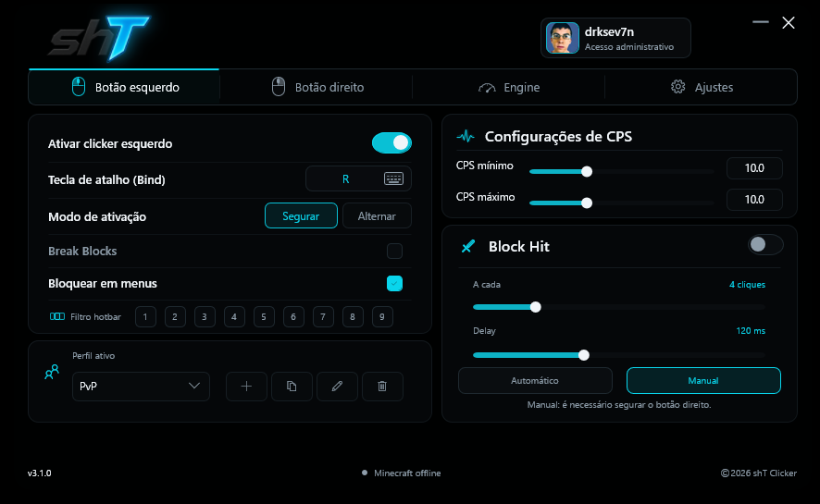Select Alternar activation mode
Viewport: 820px width, 504px height.
pyautogui.click(x=377, y=215)
